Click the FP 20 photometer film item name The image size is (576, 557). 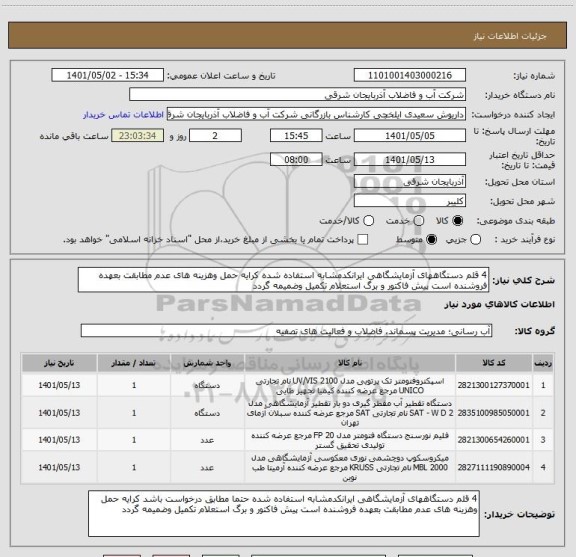click(350, 440)
